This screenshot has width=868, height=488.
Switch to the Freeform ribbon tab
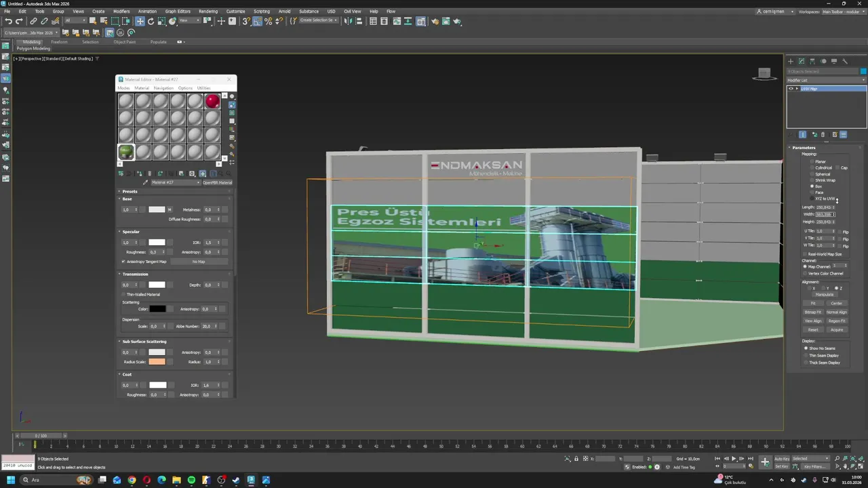tap(59, 42)
